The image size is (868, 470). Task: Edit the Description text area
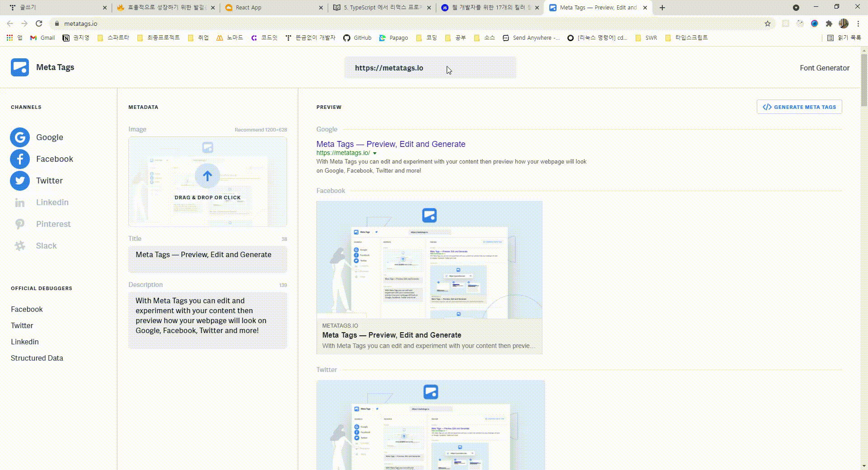tap(208, 320)
